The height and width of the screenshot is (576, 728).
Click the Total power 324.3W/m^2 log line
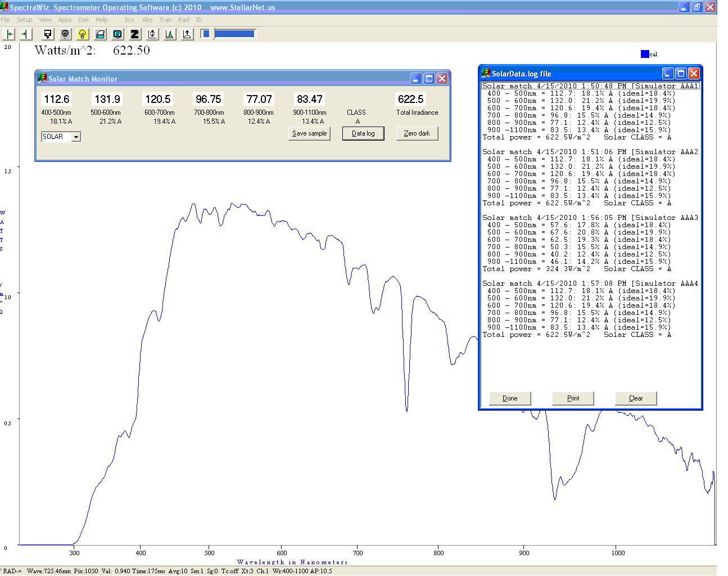click(577, 269)
